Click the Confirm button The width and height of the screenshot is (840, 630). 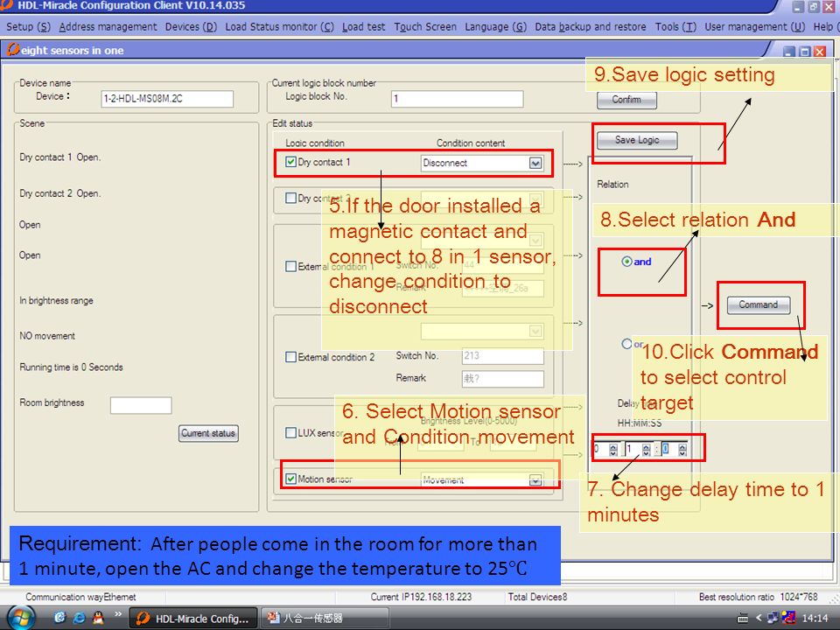[626, 100]
